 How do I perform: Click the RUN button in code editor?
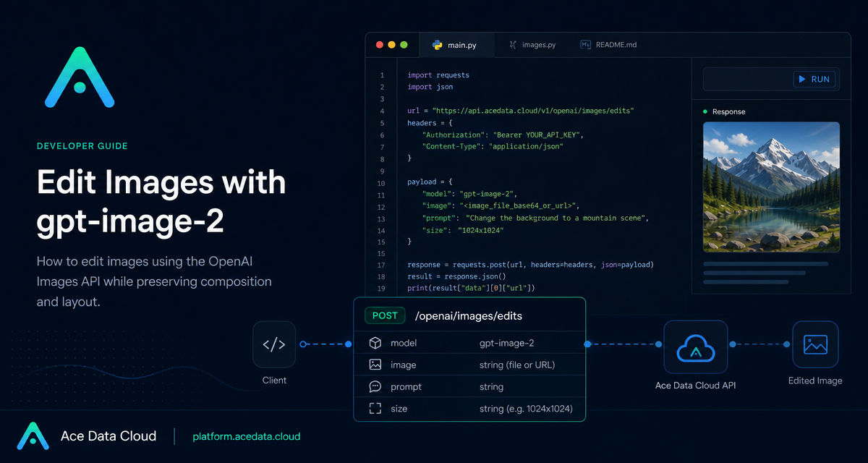[814, 79]
